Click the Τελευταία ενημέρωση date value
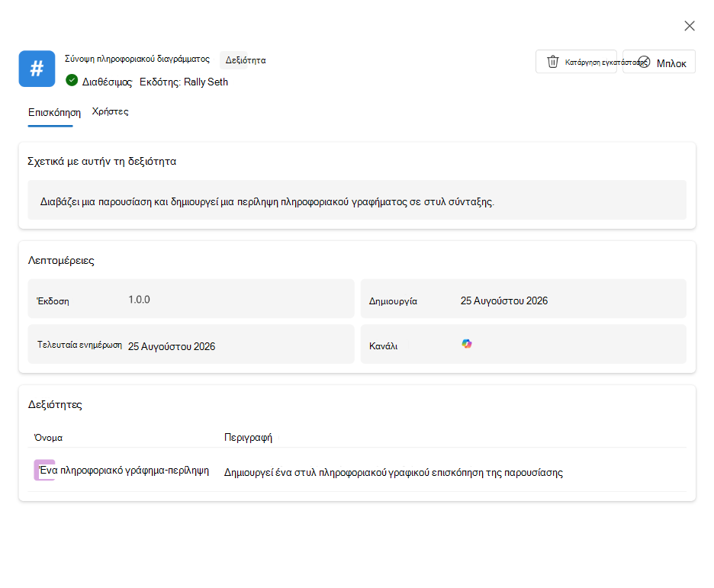 tap(172, 346)
